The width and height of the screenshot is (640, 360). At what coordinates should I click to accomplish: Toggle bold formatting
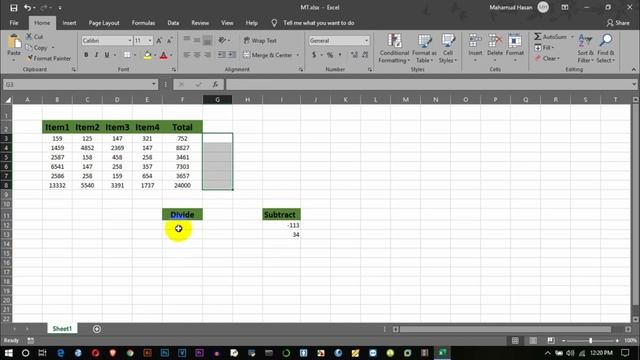coord(86,55)
